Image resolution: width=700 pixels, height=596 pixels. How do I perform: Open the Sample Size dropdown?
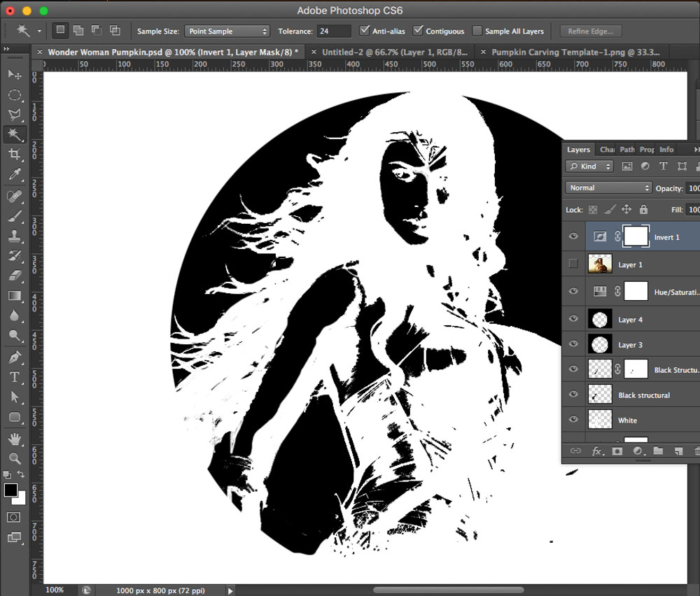click(227, 31)
